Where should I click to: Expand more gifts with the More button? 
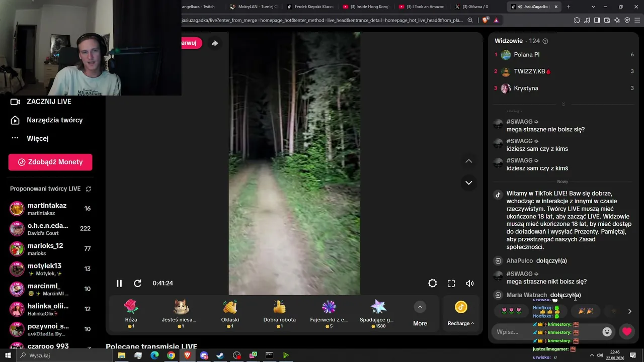[x=420, y=314]
